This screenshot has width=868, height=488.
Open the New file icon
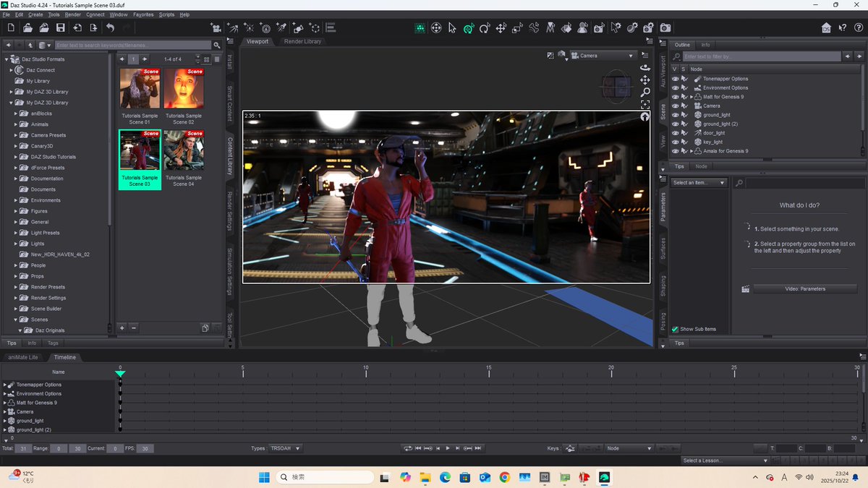(11, 27)
